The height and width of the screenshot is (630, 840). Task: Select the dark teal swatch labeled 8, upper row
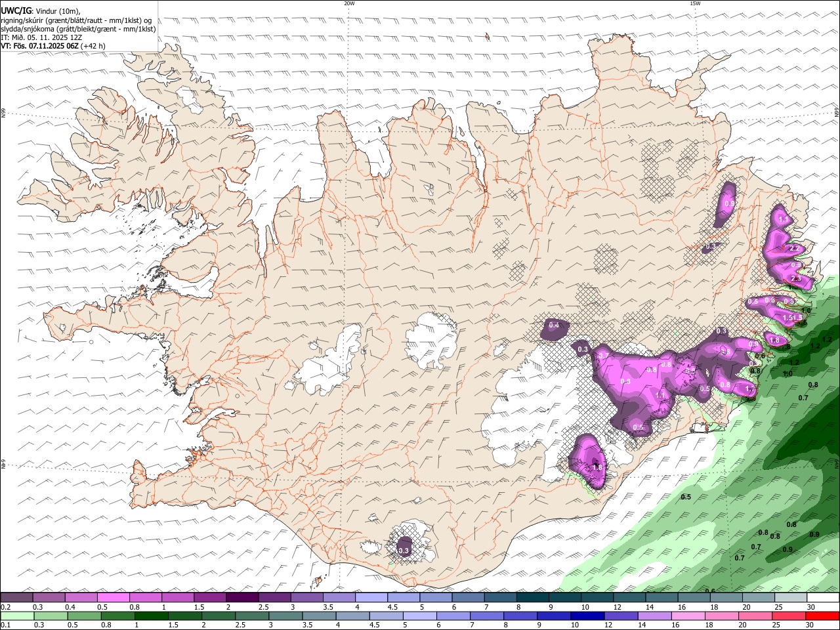point(532,597)
